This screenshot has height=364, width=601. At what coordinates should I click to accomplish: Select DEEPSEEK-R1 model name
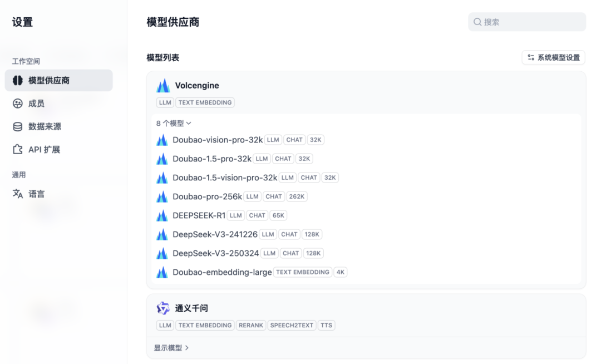[x=199, y=215]
